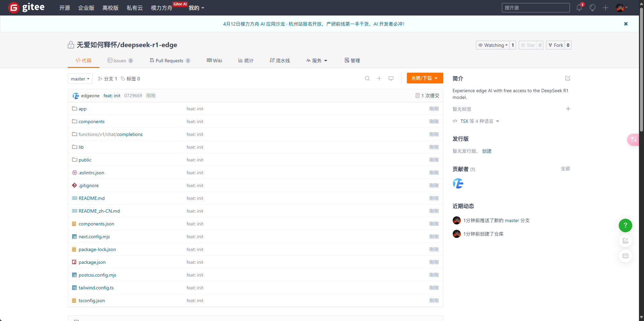Open the floating chat message icon
The image size is (644, 321).
click(x=625, y=256)
